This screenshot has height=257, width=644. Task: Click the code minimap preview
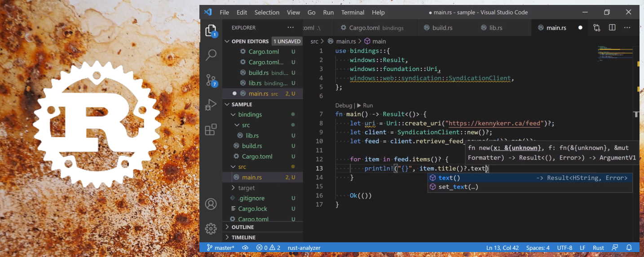pyautogui.click(x=615, y=53)
